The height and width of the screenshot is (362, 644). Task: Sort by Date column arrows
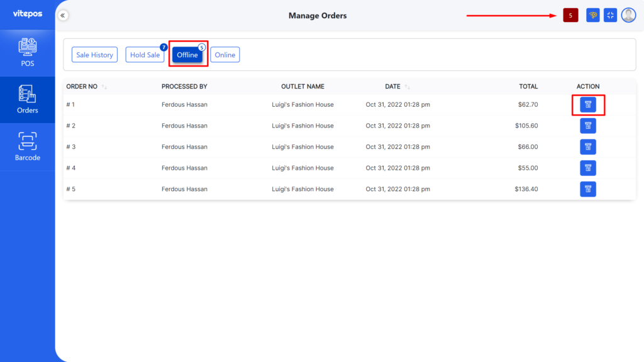pyautogui.click(x=407, y=87)
